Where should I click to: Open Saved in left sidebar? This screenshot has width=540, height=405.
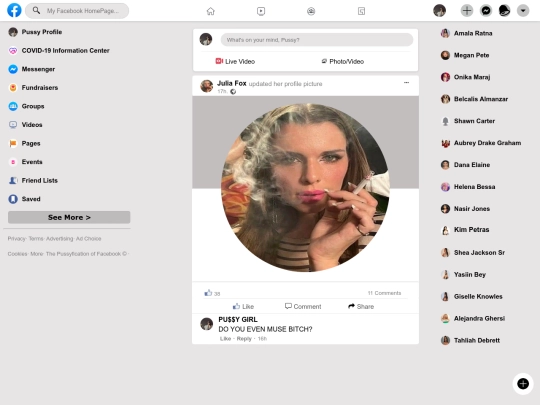coord(24,199)
